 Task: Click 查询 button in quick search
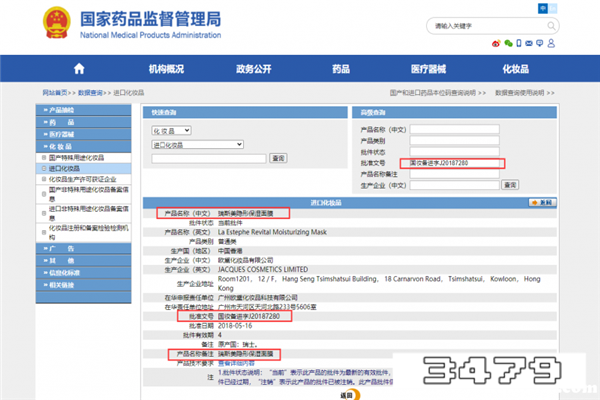(279, 157)
